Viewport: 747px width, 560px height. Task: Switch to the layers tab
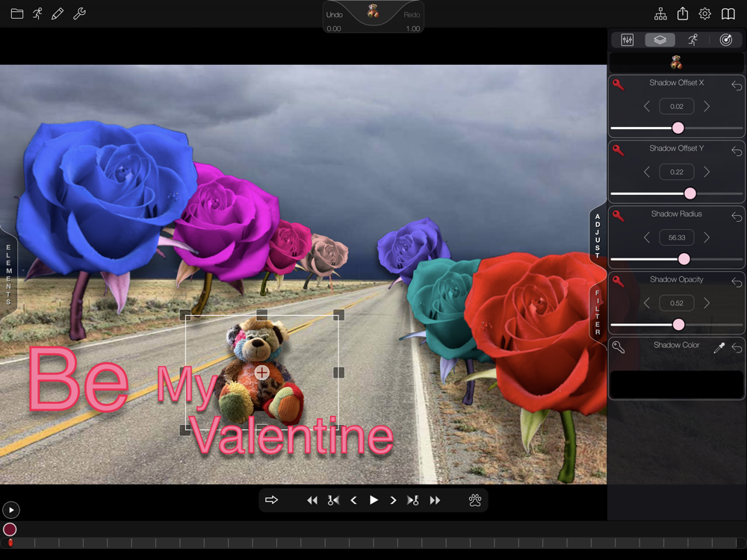[x=660, y=40]
